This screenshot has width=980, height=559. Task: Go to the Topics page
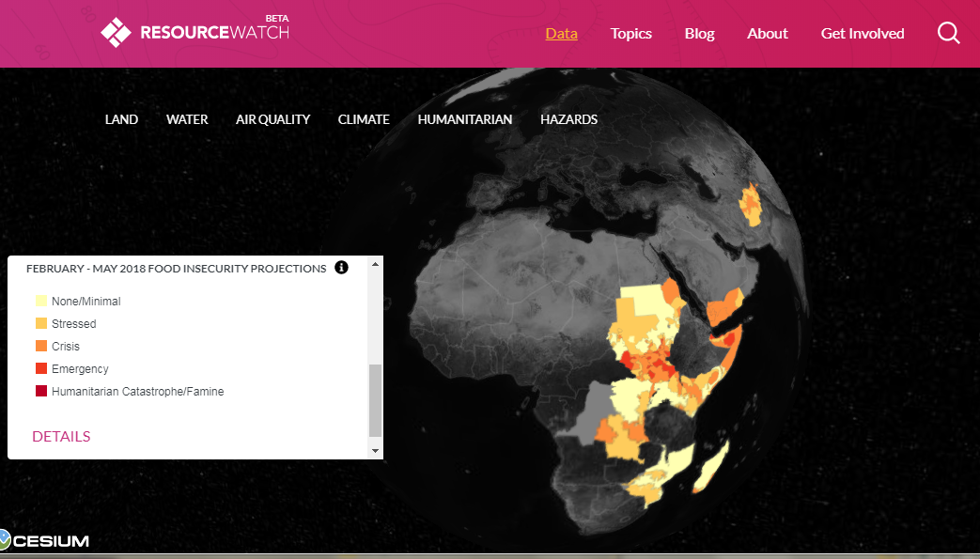630,34
